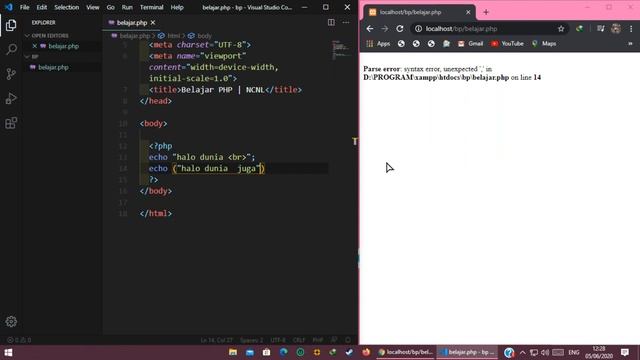Viewport: 640px width, 360px height.
Task: Open the Run and Debug view
Action: 11,98
